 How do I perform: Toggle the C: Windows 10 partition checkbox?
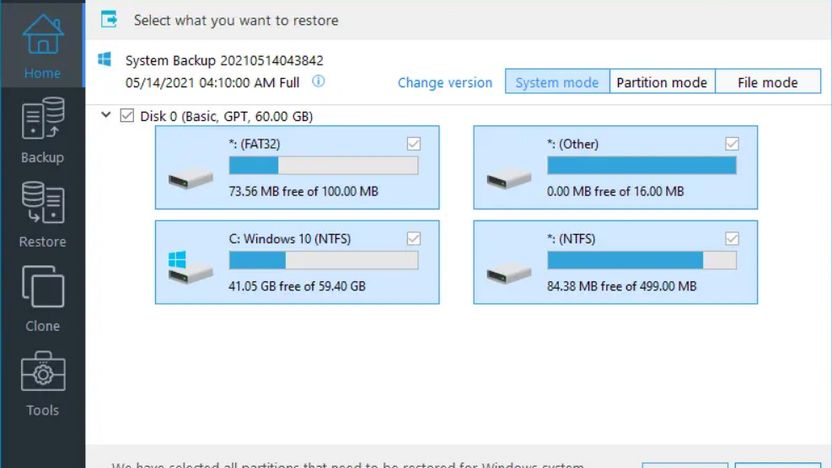click(414, 239)
